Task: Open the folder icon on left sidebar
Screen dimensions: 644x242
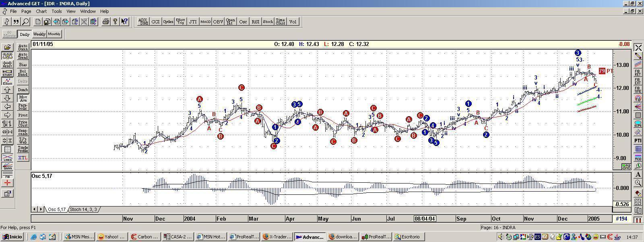Action: pos(7,47)
